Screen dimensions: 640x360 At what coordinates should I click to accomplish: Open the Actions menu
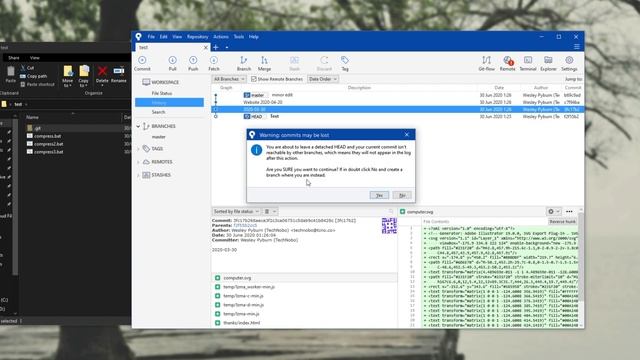(221, 37)
